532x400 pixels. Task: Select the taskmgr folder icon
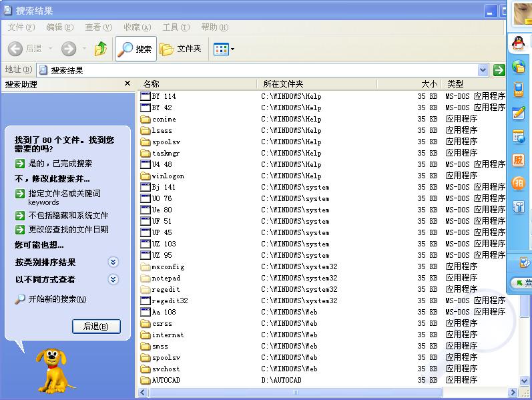(x=146, y=153)
